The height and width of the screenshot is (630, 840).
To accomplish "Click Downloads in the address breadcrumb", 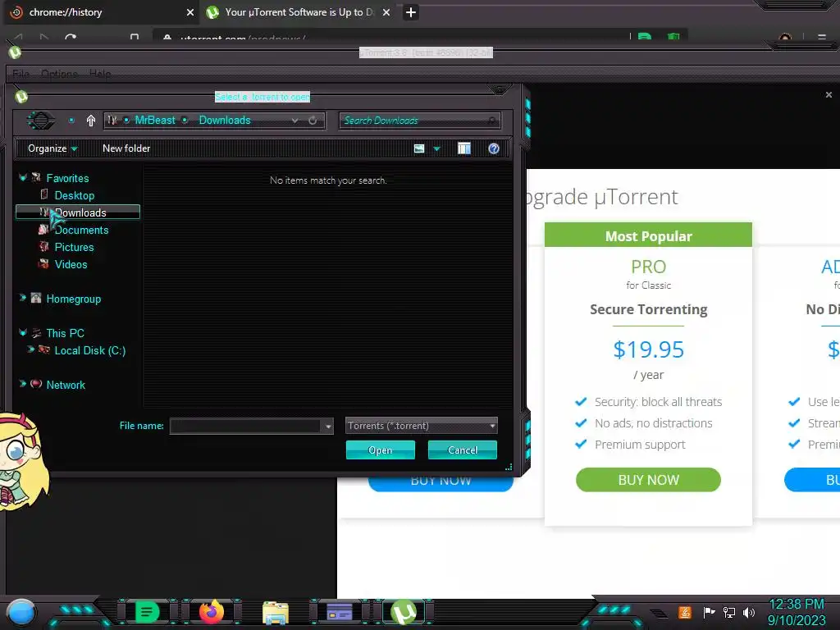I will click(x=225, y=120).
